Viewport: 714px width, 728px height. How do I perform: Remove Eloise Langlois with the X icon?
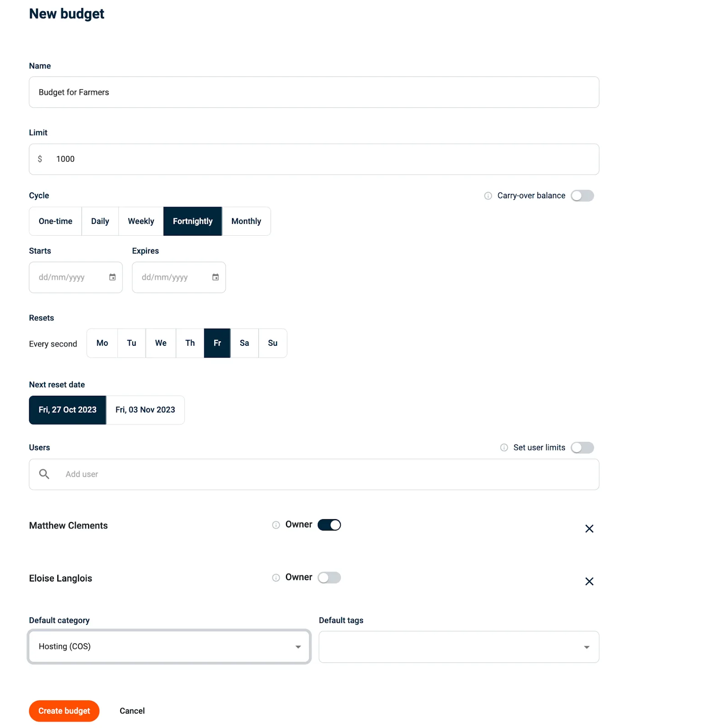[589, 581]
